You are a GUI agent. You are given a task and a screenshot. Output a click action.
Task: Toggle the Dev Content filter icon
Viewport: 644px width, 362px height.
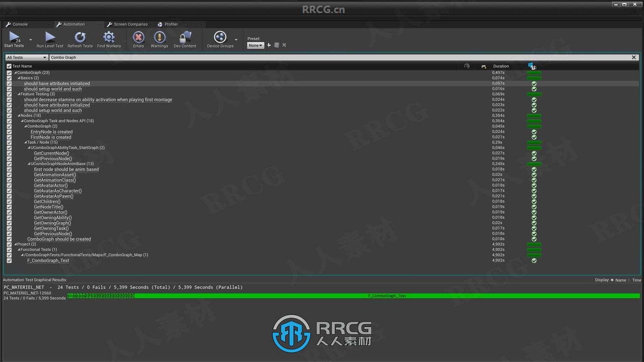(x=185, y=37)
